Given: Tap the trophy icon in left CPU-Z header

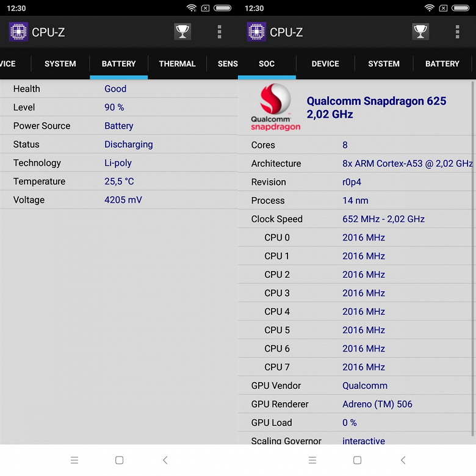Looking at the screenshot, I should 182,32.
